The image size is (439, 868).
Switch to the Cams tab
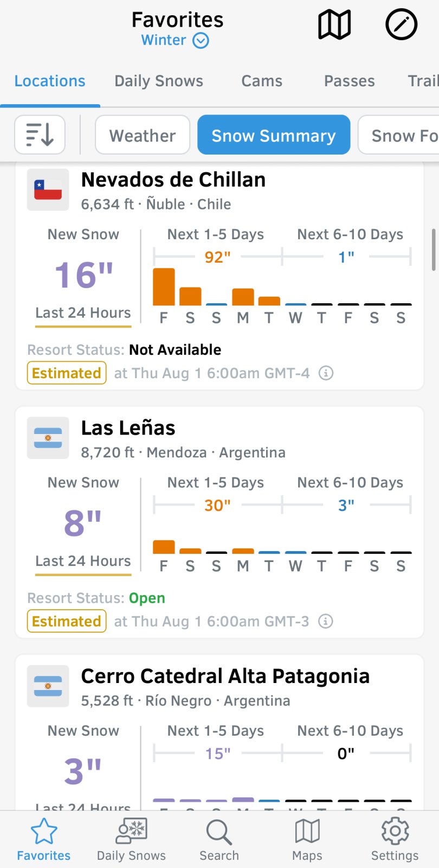[x=262, y=81]
